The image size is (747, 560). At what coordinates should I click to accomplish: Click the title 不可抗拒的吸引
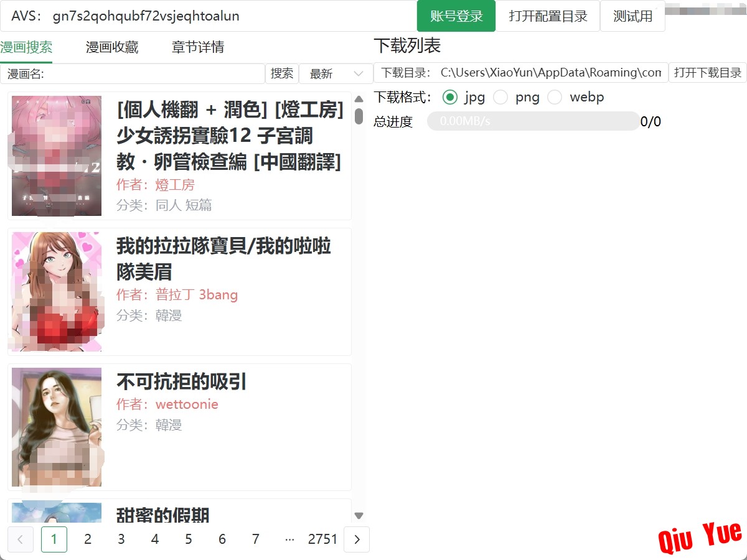click(182, 381)
